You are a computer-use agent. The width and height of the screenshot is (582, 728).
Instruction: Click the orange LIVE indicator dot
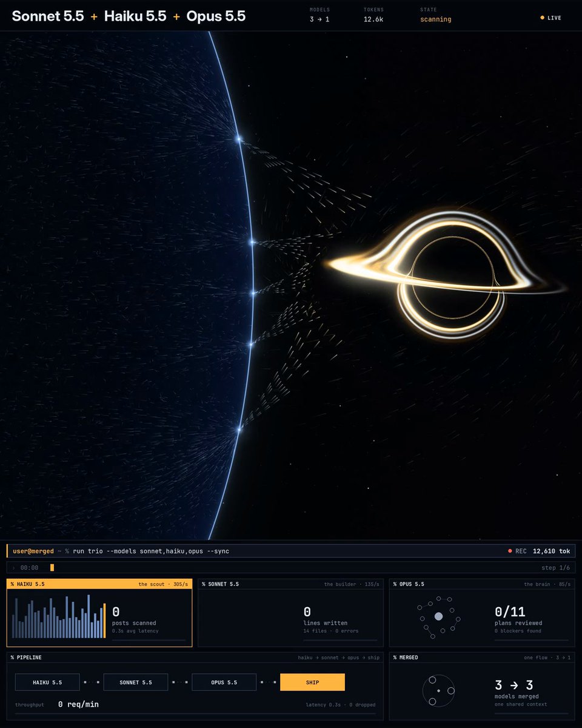[x=542, y=18]
